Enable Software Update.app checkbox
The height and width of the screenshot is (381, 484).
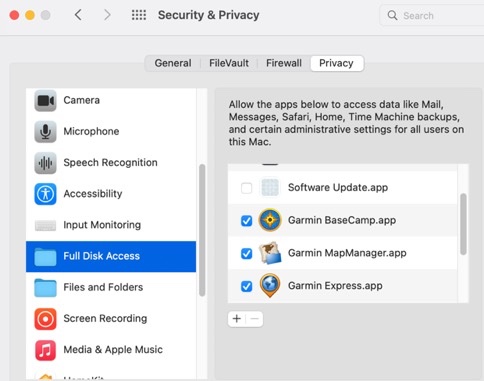(246, 188)
